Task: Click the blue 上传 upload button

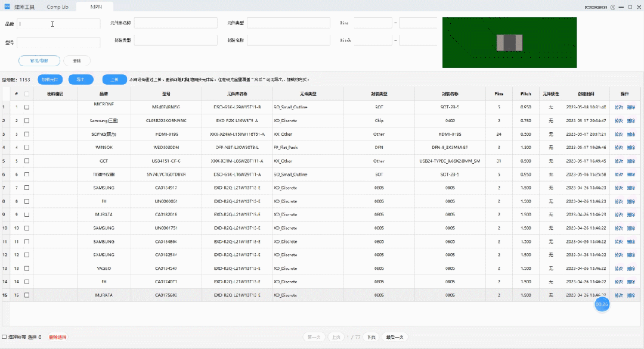Action: (x=114, y=80)
